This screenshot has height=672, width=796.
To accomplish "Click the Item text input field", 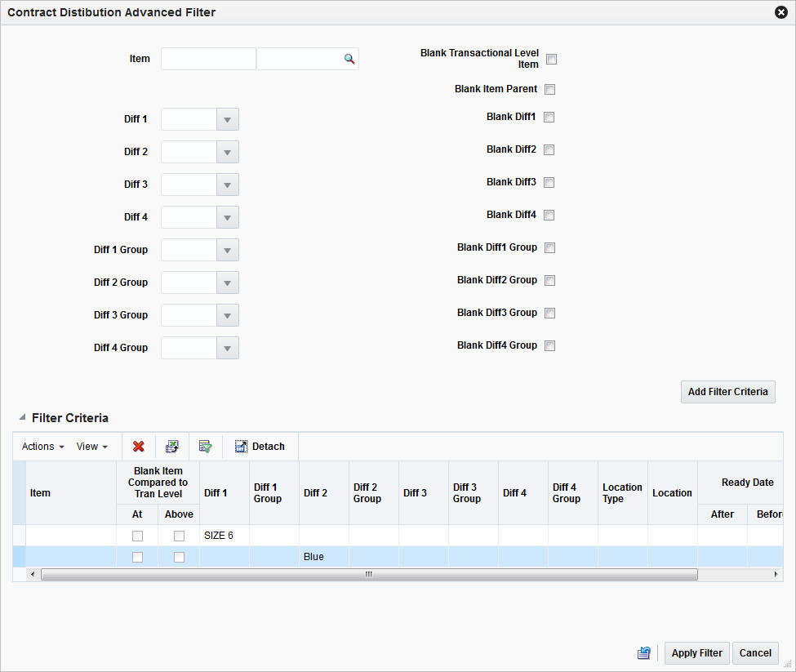I will pos(208,58).
